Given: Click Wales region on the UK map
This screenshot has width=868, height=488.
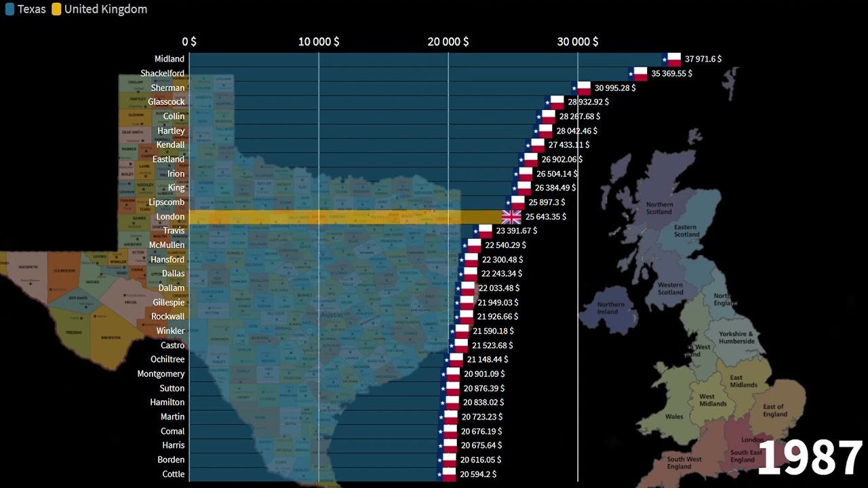Looking at the screenshot, I should point(674,417).
